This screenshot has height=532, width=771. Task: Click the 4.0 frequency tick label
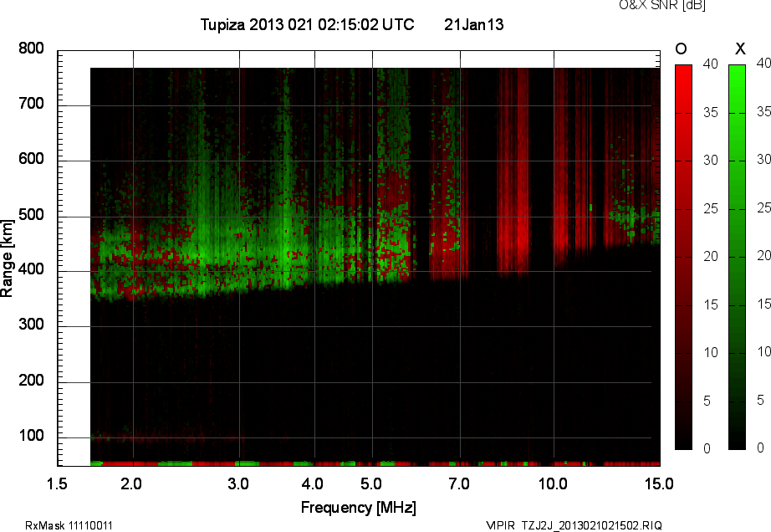coord(312,483)
